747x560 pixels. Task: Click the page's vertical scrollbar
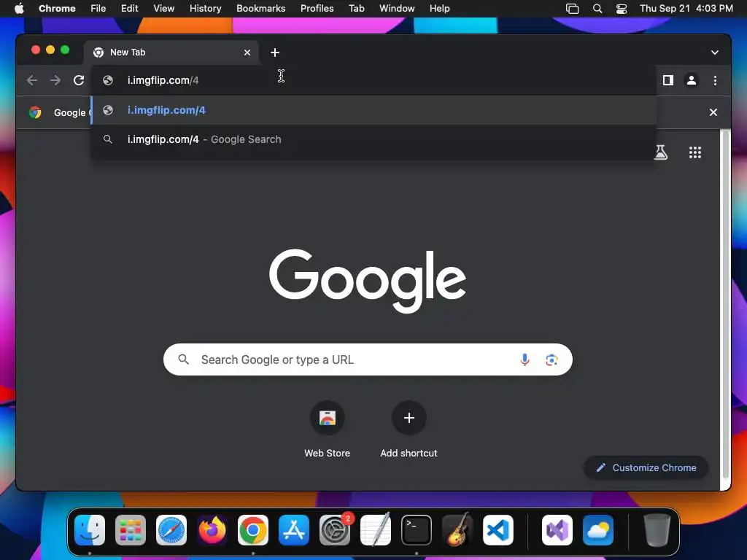[x=726, y=305]
